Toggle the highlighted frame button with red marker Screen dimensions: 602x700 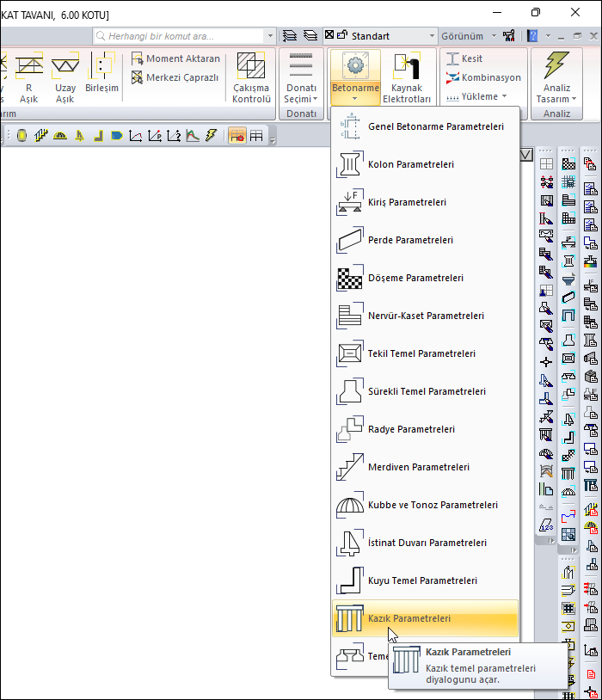[x=237, y=136]
